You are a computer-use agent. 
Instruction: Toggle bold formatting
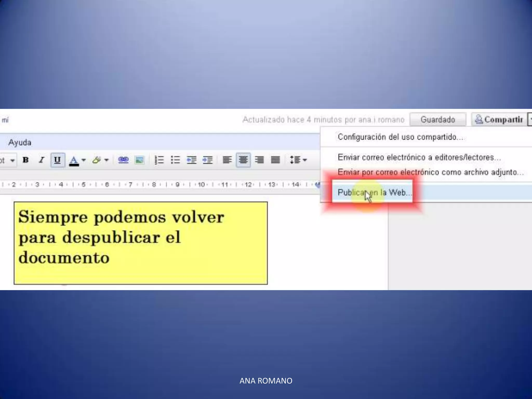[x=25, y=160]
